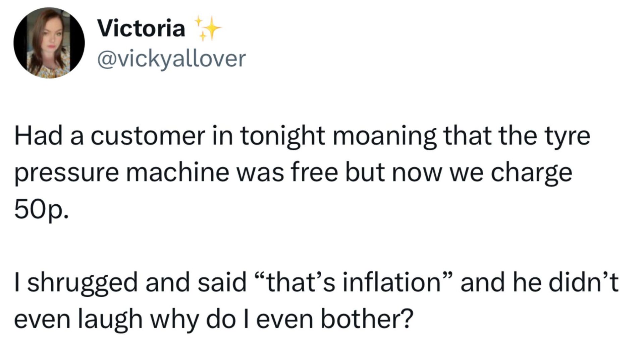Image resolution: width=644 pixels, height=343 pixels.
Task: Open Victoria's profile picture avatar
Action: tap(49, 43)
